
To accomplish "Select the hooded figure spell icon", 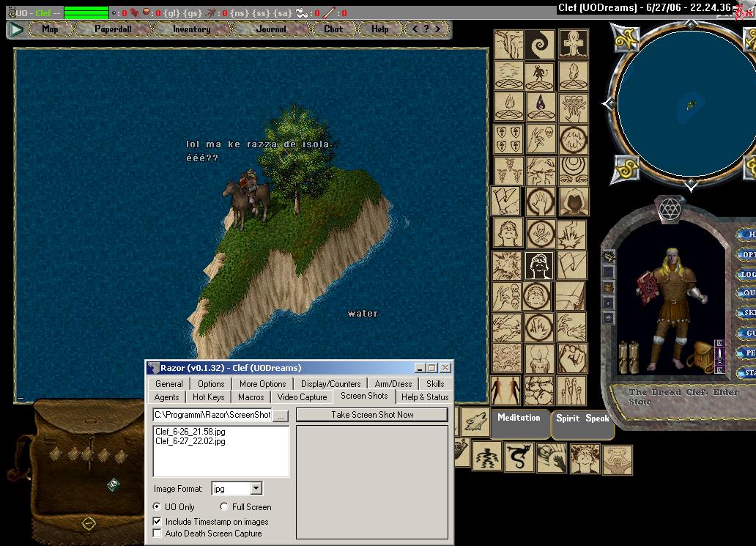I will click(x=574, y=201).
